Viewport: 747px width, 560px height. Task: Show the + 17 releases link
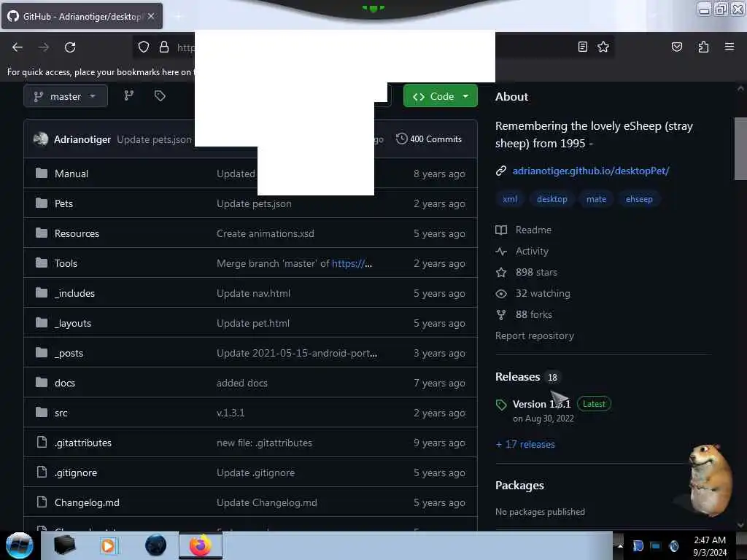point(525,444)
